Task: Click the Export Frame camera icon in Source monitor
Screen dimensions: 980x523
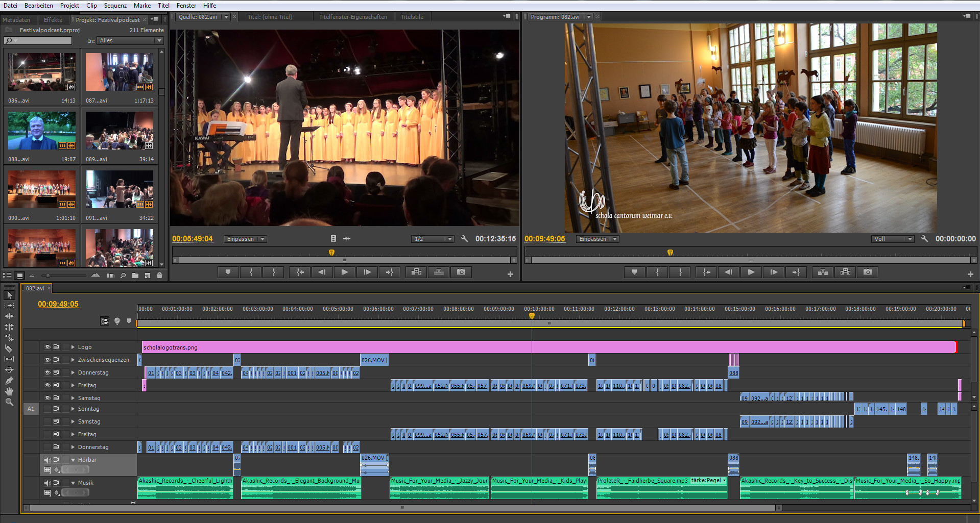Action: point(461,272)
